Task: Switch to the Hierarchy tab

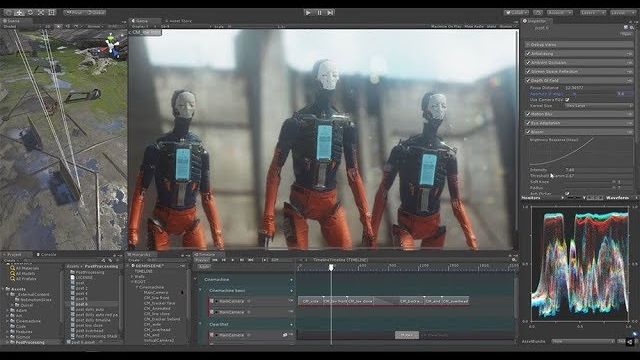Action: (141, 254)
